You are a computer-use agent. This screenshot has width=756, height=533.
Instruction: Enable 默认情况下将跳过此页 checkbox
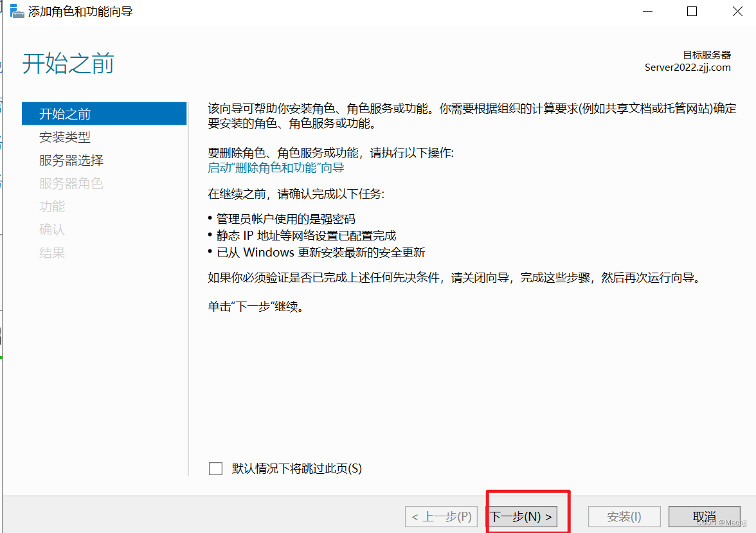click(215, 468)
